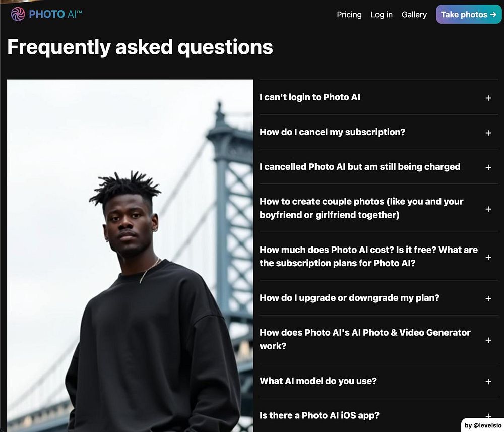Click plus icon next to cancel subscription question
The width and height of the screenshot is (504, 432).
click(x=488, y=133)
